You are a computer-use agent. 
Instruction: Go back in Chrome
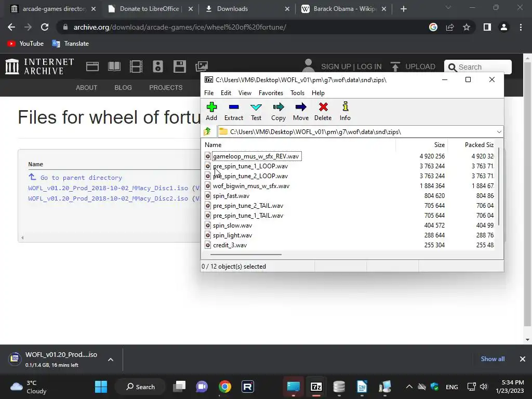click(x=11, y=27)
